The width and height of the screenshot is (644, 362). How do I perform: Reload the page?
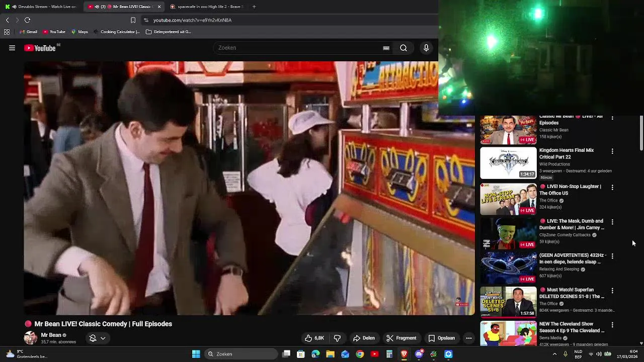[27, 20]
